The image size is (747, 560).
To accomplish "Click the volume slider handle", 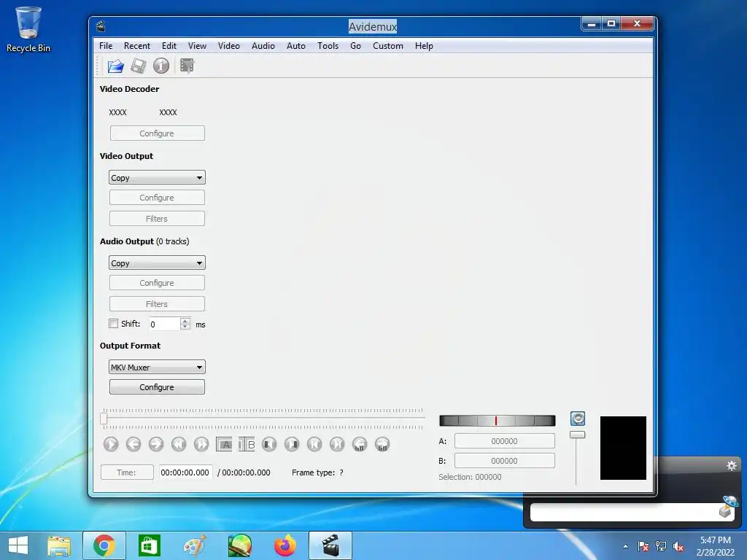I will click(578, 435).
